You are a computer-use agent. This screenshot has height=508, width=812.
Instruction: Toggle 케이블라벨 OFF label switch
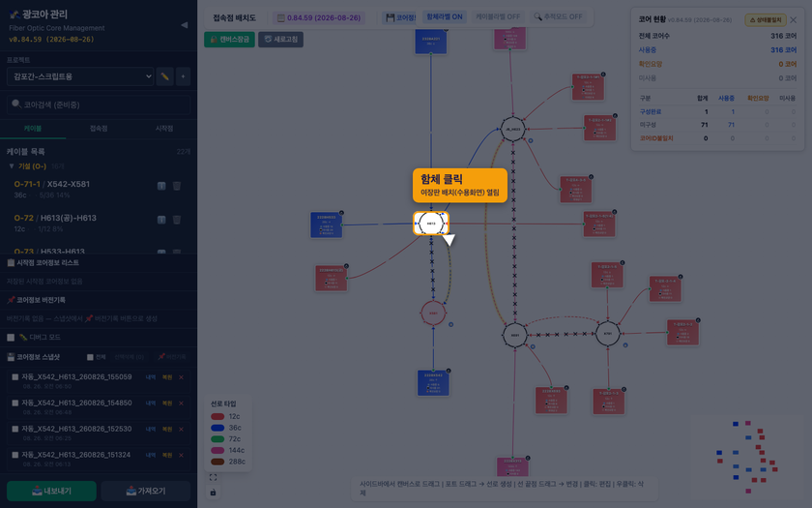click(x=498, y=16)
